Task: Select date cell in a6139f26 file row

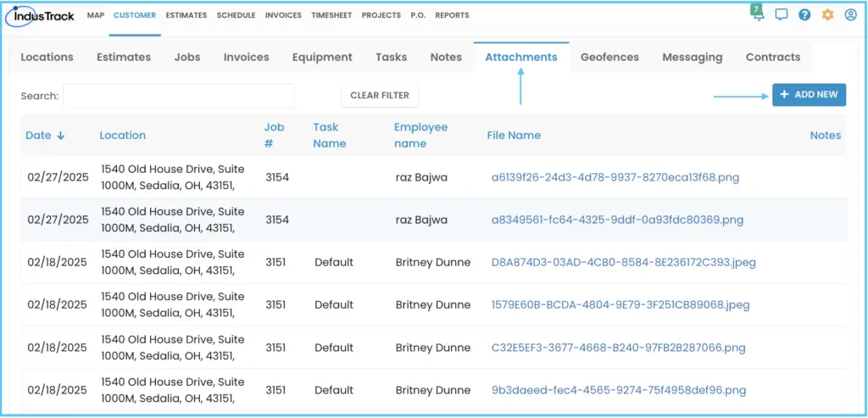Action: [58, 177]
